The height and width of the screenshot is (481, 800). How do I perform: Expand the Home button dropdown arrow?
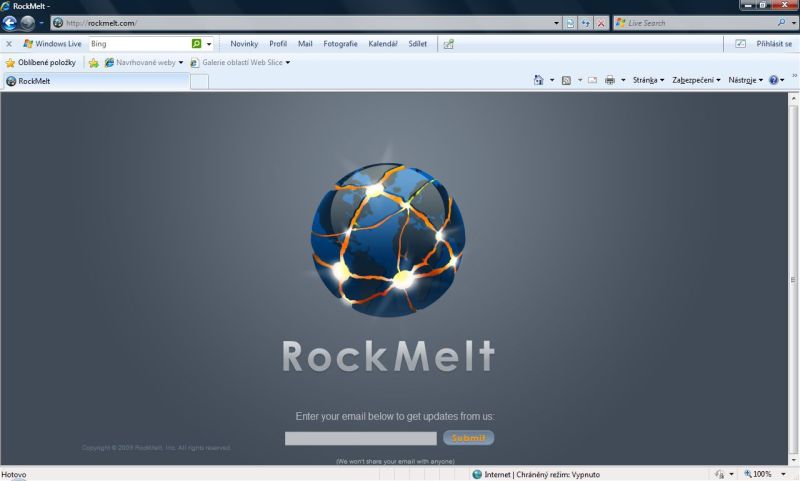[x=552, y=80]
